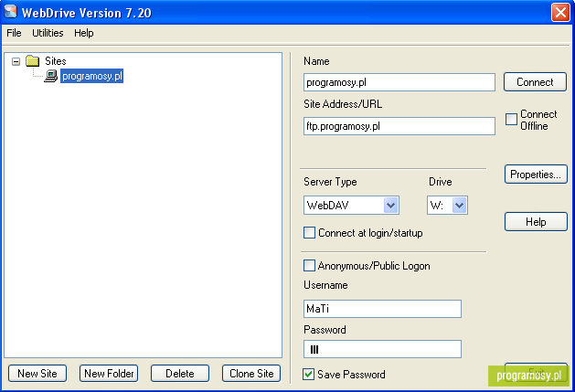Create a New Site
This screenshot has width=575, height=392.
(x=37, y=374)
